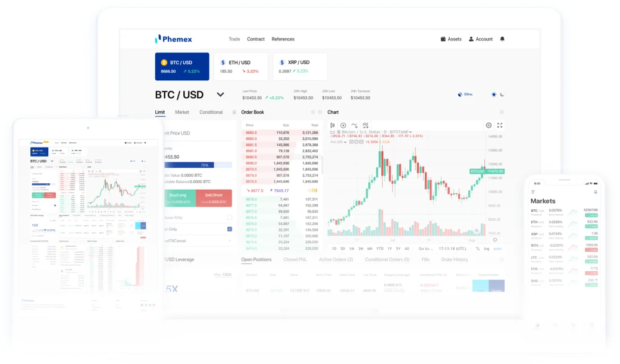
Task: Select the ETH / USD ticker card
Action: tap(241, 67)
